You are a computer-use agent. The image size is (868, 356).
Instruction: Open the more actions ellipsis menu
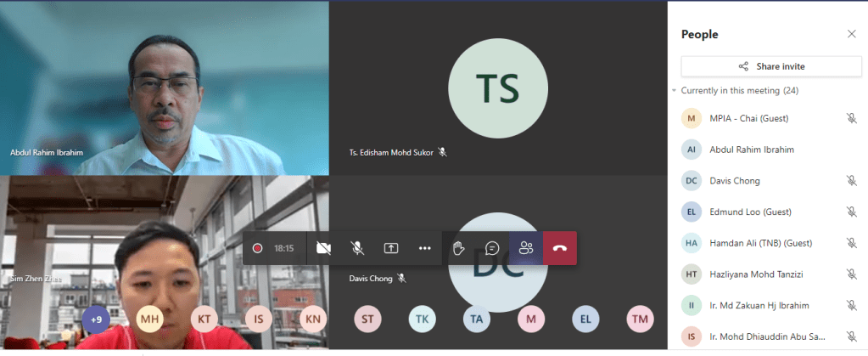(x=425, y=248)
